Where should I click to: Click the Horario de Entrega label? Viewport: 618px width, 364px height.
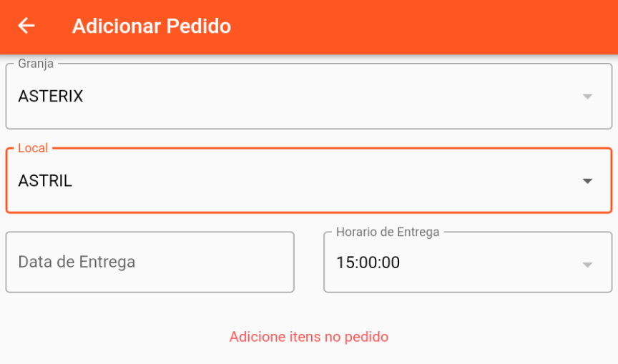click(x=387, y=232)
